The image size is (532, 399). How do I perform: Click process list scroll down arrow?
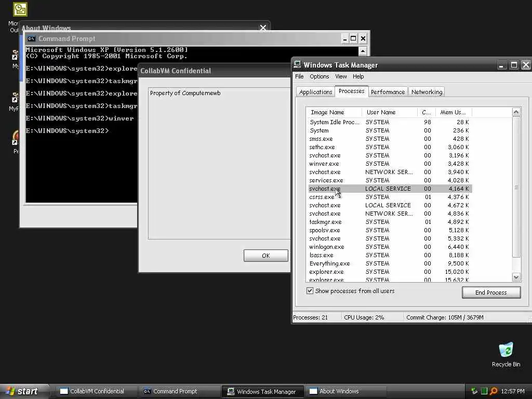click(516, 277)
